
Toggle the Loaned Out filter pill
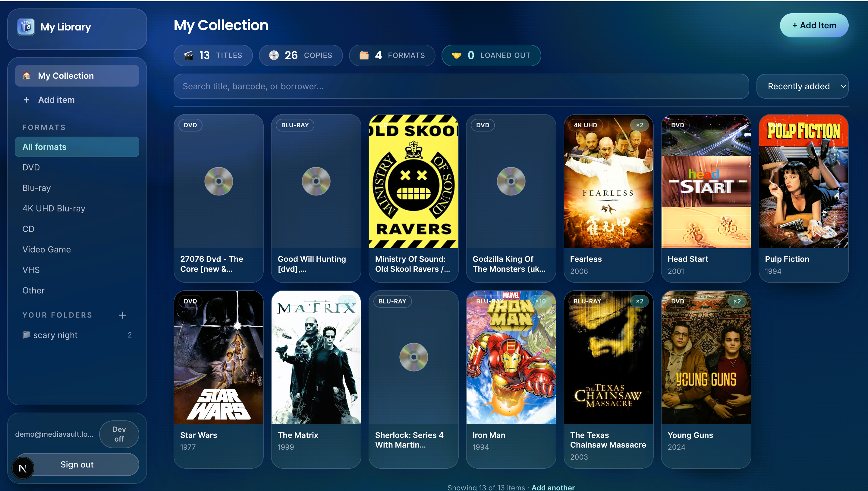coord(491,55)
